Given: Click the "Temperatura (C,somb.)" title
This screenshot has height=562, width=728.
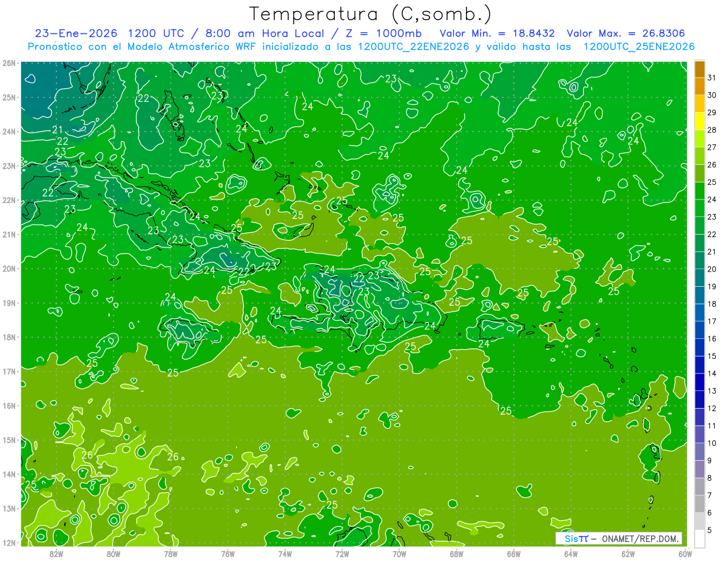Looking at the screenshot, I should click(370, 15).
